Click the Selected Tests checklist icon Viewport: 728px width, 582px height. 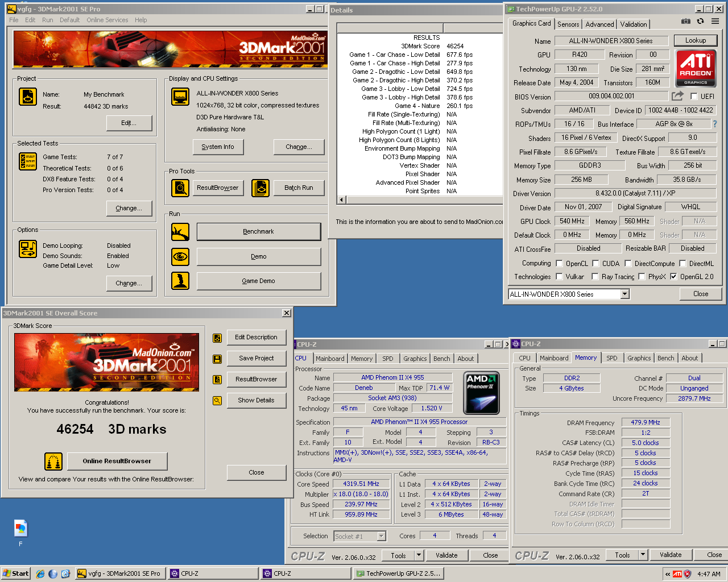tap(28, 161)
